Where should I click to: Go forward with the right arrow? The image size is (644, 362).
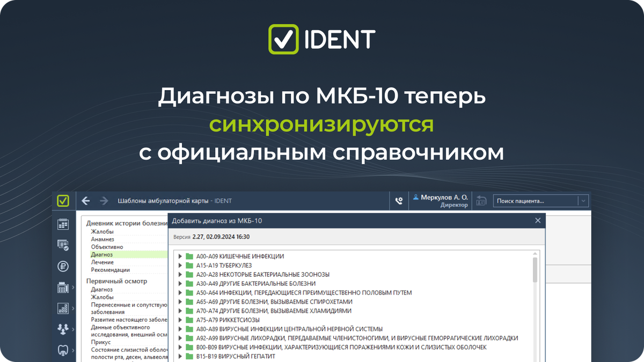104,201
